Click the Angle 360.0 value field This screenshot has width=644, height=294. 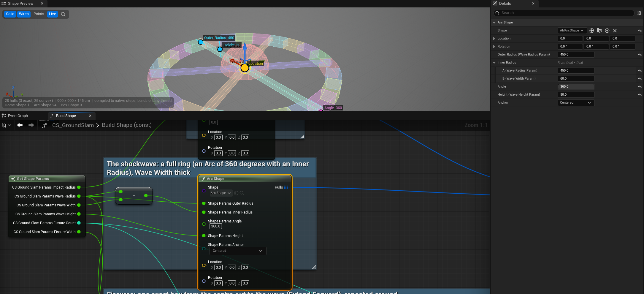[x=576, y=87]
